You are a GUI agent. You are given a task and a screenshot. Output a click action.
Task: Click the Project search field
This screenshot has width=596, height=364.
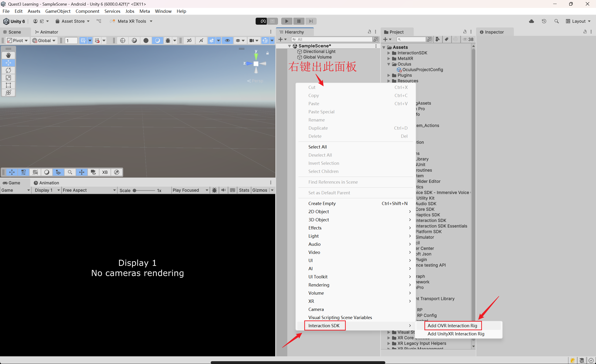pyautogui.click(x=411, y=39)
